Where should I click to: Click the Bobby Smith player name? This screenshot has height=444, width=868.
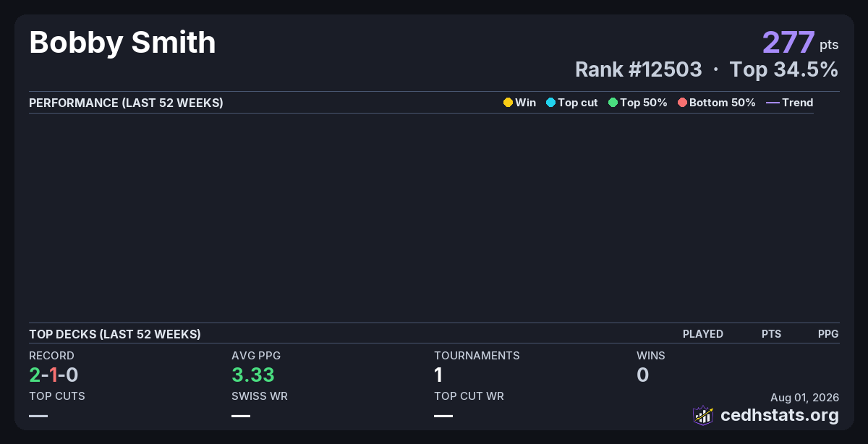pos(122,43)
